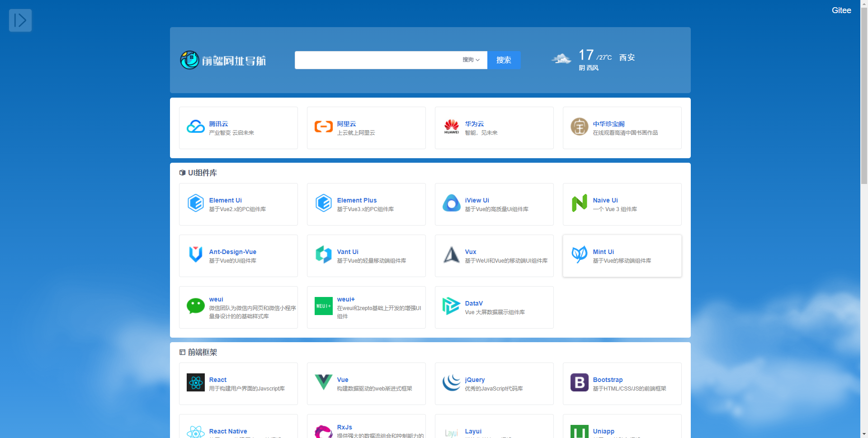Open the Mint Ui link
868x438 pixels.
tap(603, 252)
